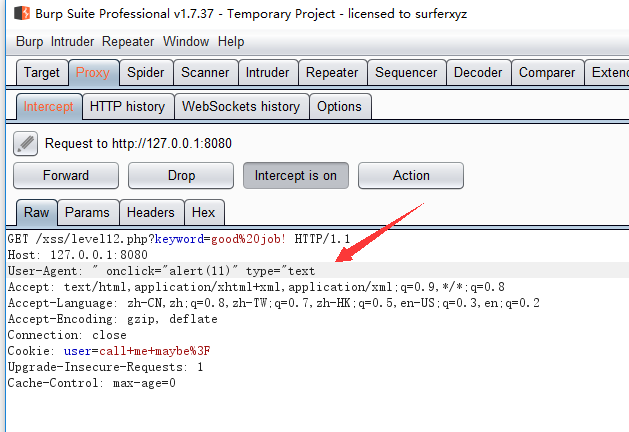This screenshot has width=629, height=432.
Task: Click the pencil edit target icon
Action: 25,143
